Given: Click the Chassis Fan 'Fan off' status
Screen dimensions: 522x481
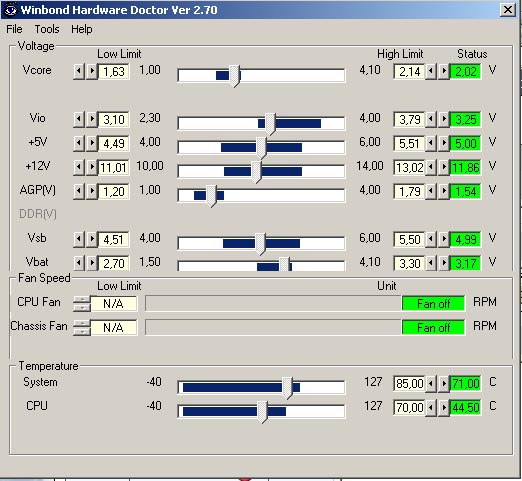Looking at the screenshot, I should pos(433,328).
